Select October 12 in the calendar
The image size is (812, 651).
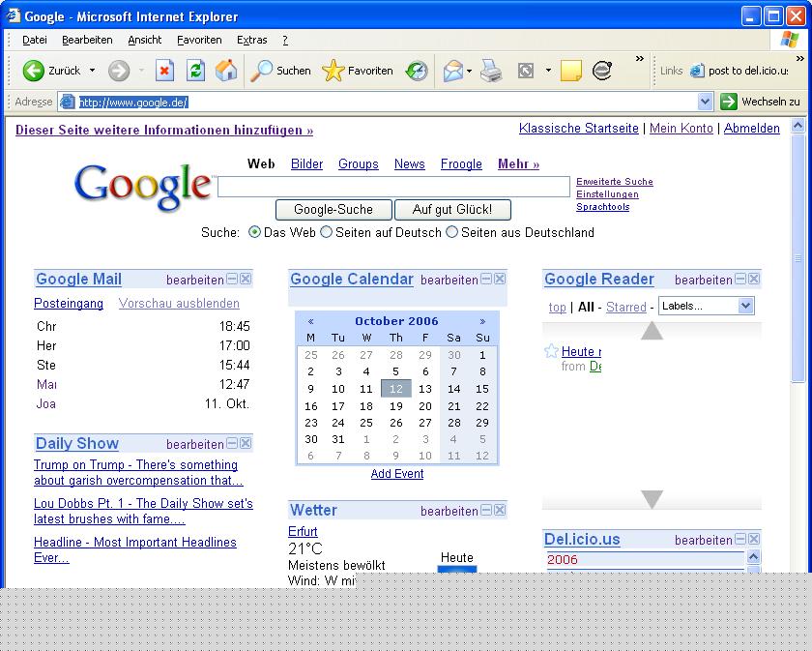[x=396, y=389]
